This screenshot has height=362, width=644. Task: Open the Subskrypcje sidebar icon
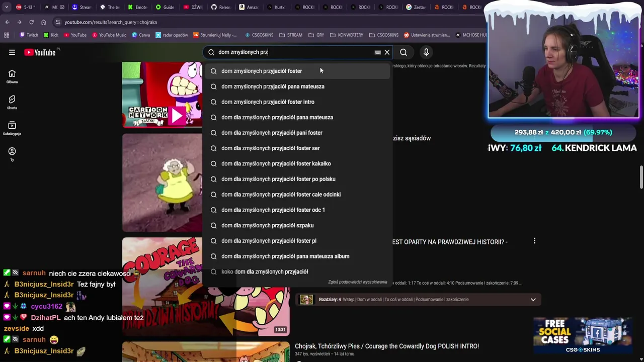[x=12, y=128]
